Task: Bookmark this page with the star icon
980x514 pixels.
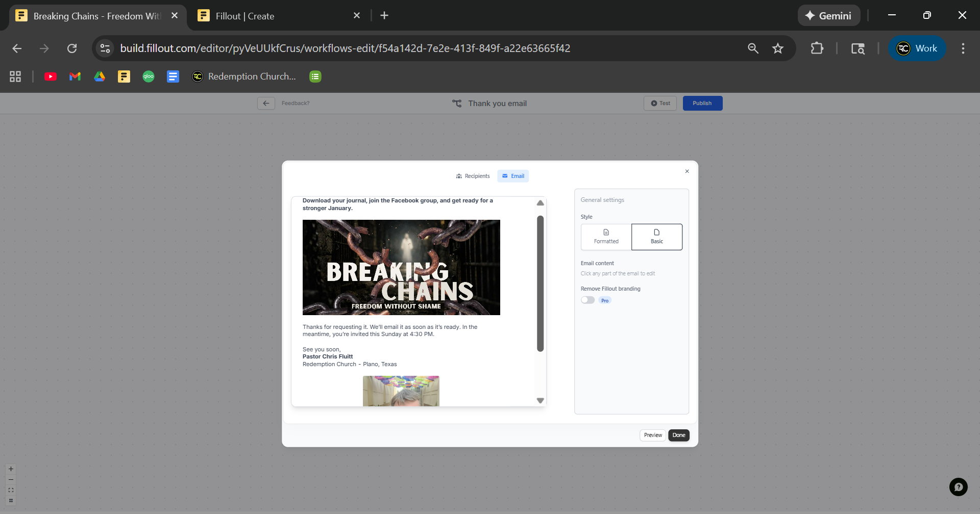Action: tap(777, 48)
